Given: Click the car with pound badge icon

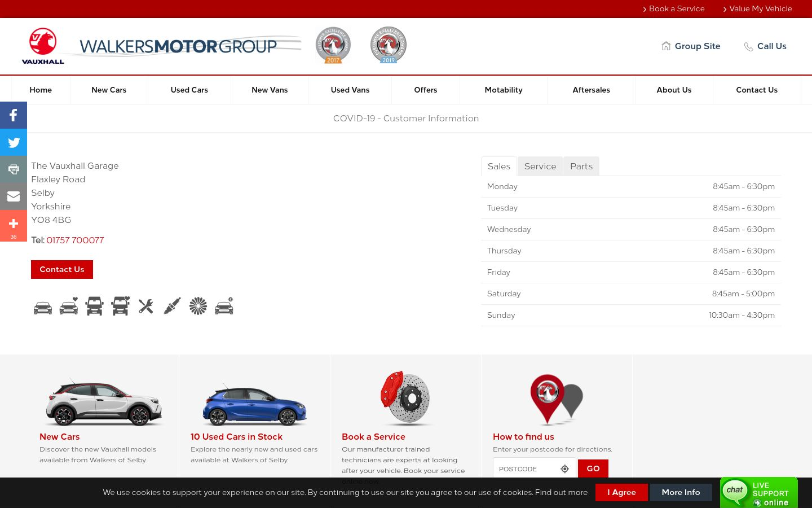Looking at the screenshot, I should tap(224, 306).
